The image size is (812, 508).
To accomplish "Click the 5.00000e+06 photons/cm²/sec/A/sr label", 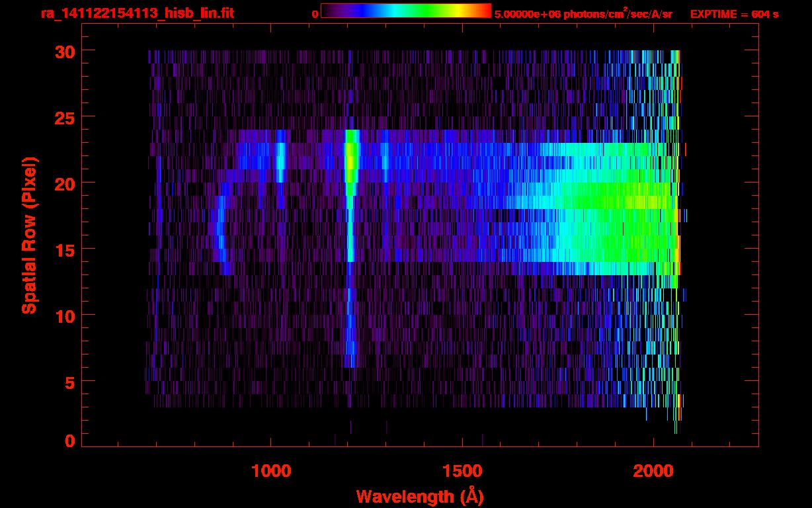I will click(x=583, y=13).
